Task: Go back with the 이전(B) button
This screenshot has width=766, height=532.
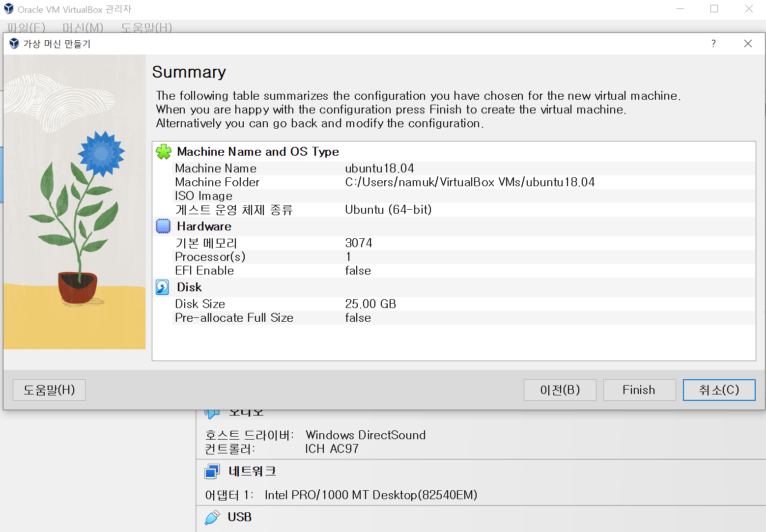Action: (560, 390)
